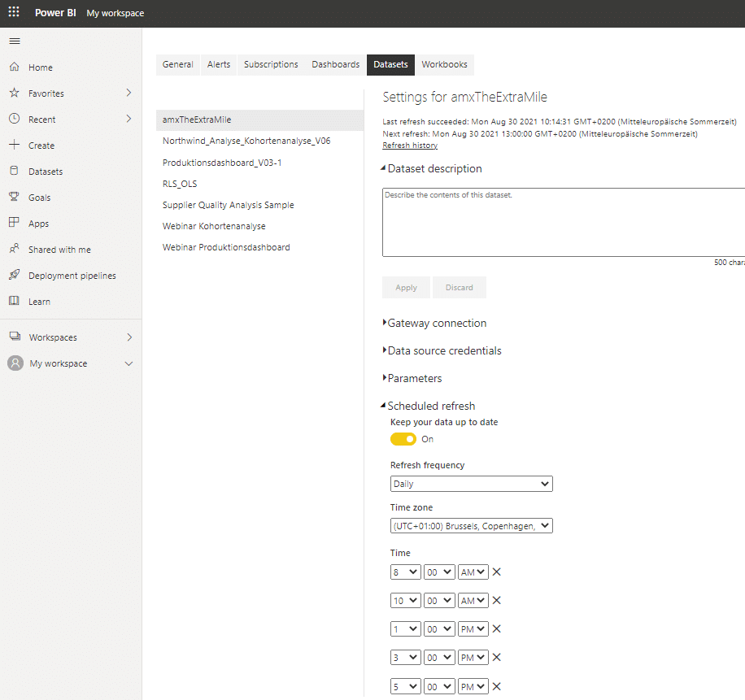This screenshot has width=745, height=700.
Task: Remove the 3:00 PM refresh time
Action: tap(496, 657)
